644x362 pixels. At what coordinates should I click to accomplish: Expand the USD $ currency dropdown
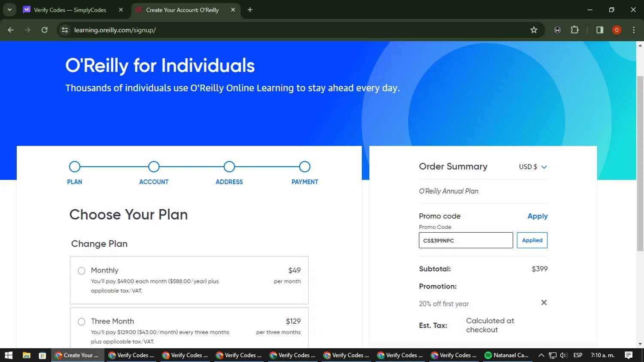(533, 167)
